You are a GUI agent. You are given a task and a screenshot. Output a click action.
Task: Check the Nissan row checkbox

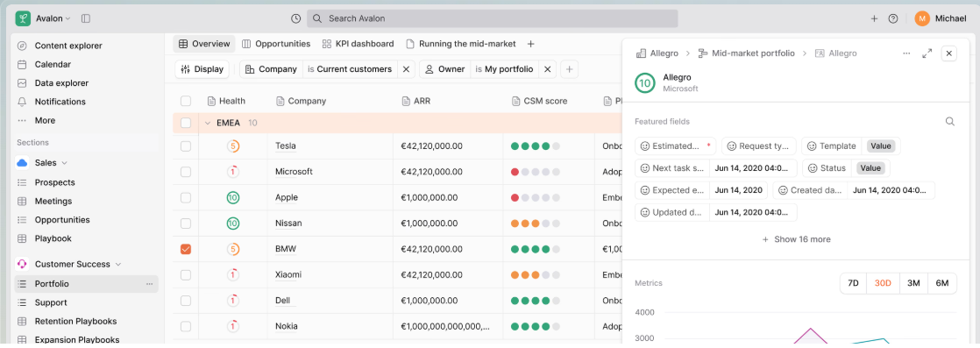[186, 223]
